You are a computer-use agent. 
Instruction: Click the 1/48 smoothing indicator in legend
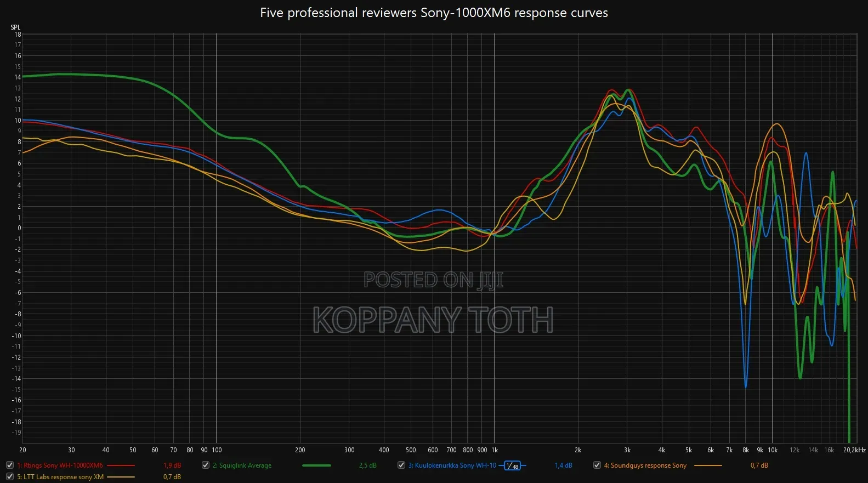[512, 465]
